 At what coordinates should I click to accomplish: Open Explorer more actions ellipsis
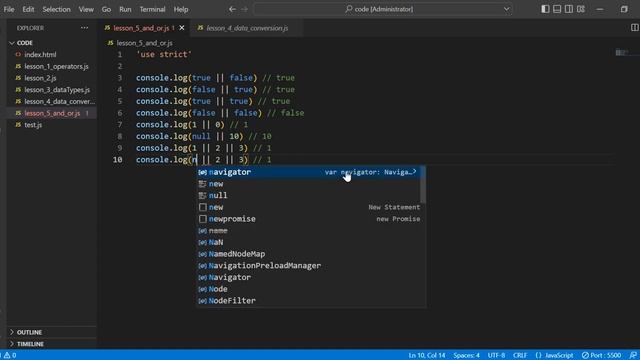(84, 28)
